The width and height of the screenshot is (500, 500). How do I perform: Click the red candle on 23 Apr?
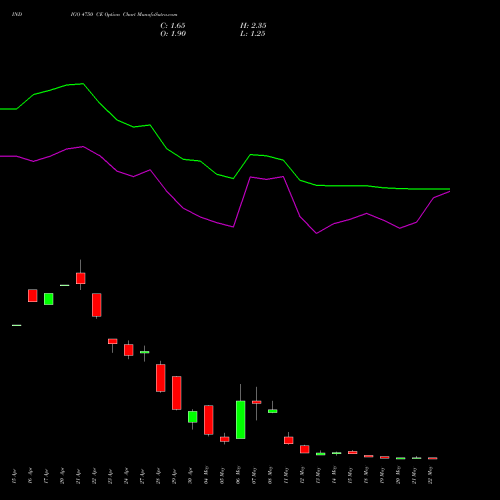point(113,341)
